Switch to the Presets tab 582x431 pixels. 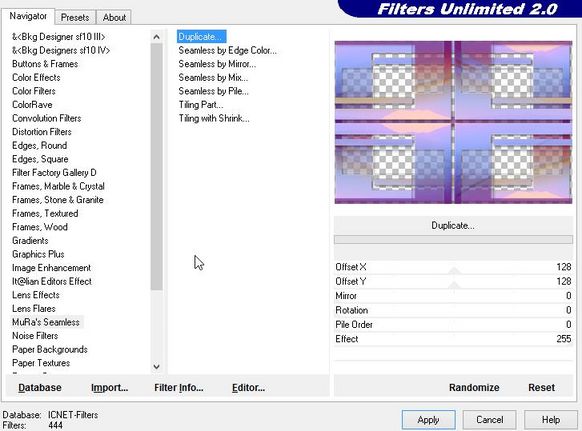(75, 17)
